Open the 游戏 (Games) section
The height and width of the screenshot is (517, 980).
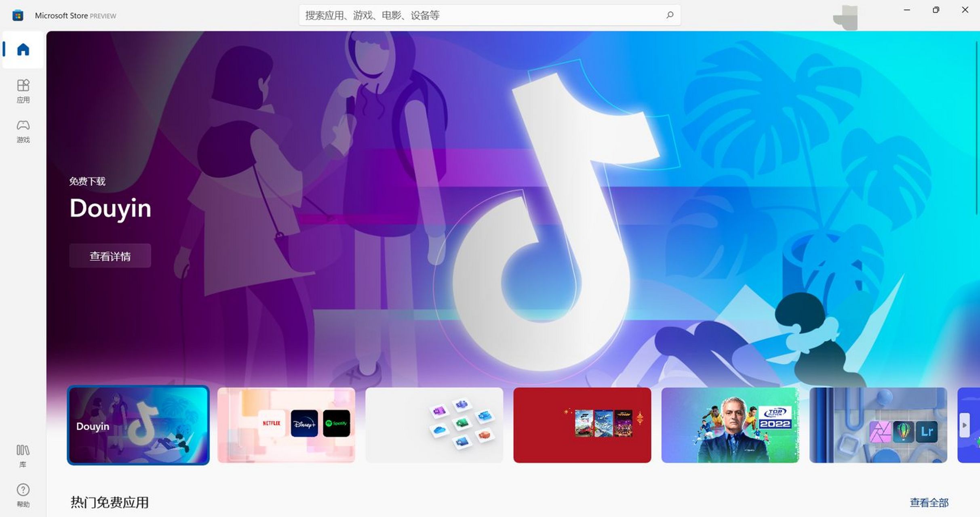tap(23, 131)
